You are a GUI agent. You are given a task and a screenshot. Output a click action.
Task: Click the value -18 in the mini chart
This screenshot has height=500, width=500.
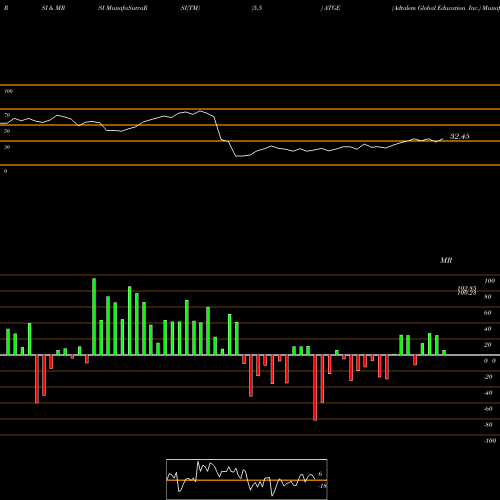point(322,486)
